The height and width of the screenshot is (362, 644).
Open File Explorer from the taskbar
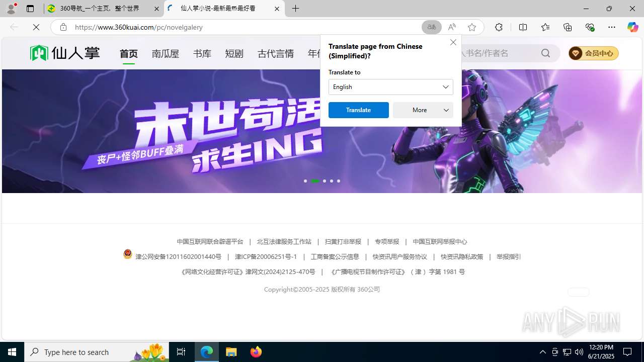pos(231,352)
